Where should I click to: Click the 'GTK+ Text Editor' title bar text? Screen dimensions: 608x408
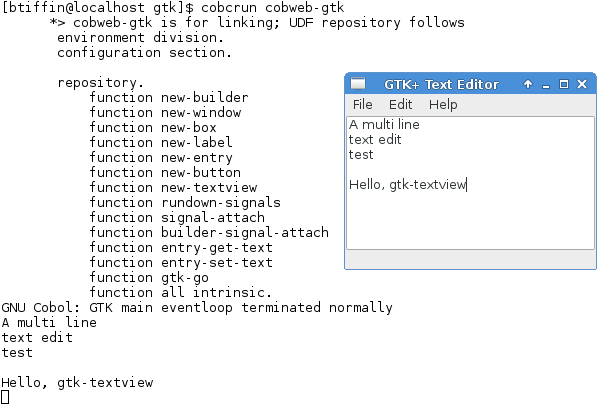442,85
